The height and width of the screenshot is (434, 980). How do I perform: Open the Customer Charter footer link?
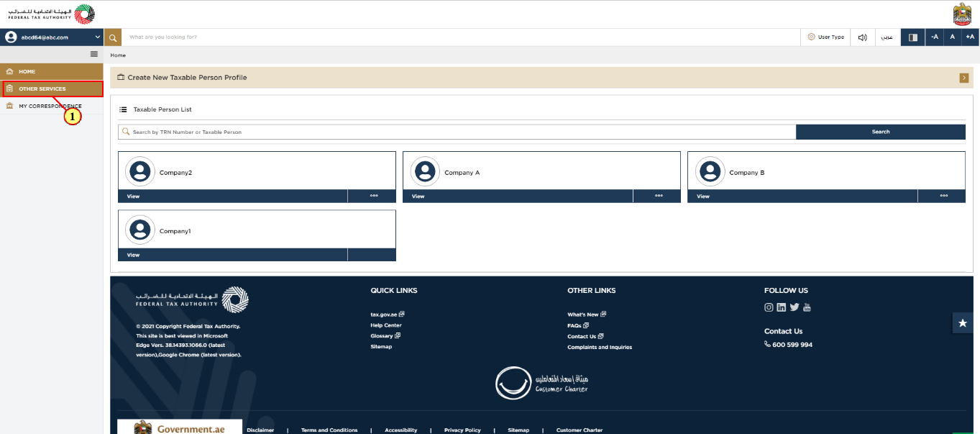tap(580, 430)
